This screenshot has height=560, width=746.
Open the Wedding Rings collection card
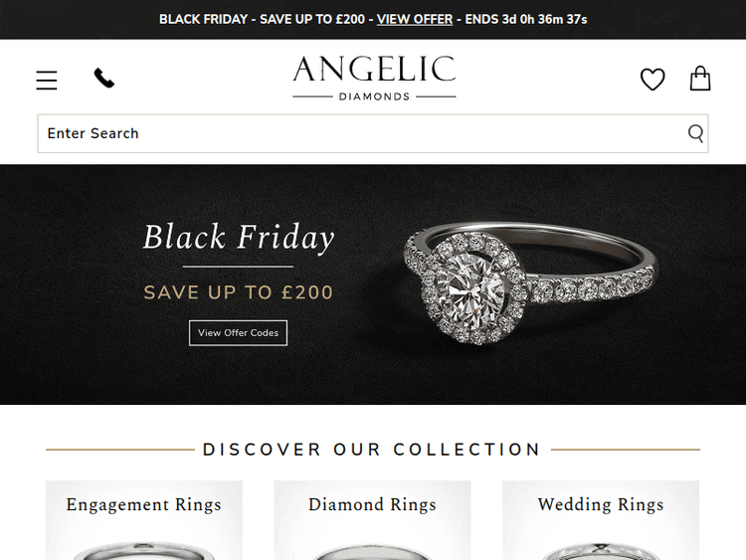point(601,520)
